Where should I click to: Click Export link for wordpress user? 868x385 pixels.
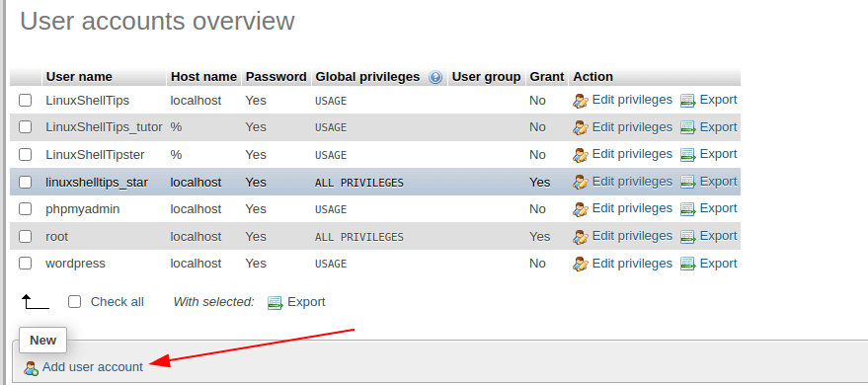pos(719,263)
